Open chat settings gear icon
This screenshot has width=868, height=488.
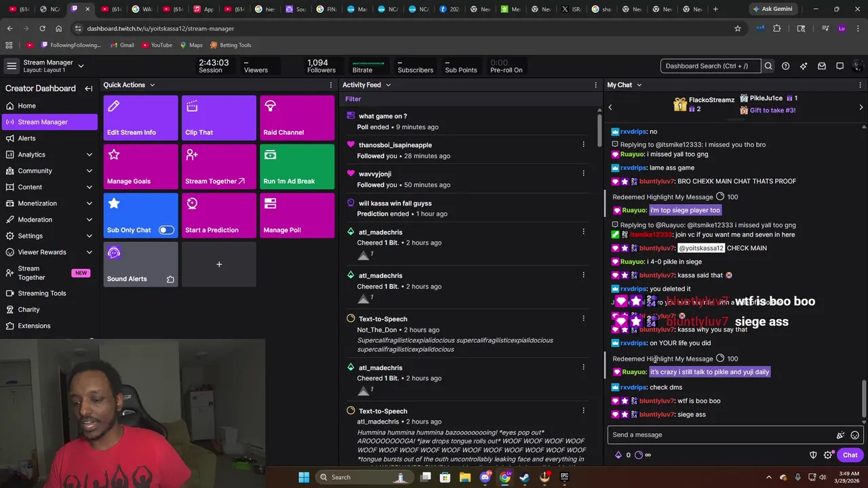tap(828, 455)
